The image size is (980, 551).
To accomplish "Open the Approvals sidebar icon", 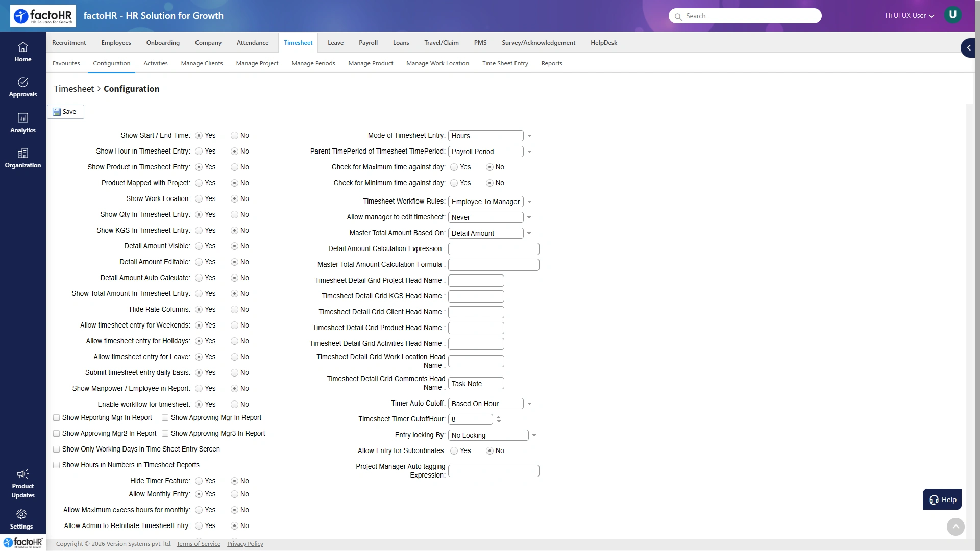I will pos(23,87).
